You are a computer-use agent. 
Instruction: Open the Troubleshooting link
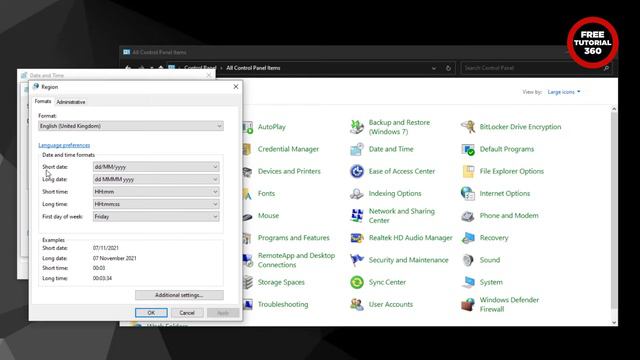(283, 304)
